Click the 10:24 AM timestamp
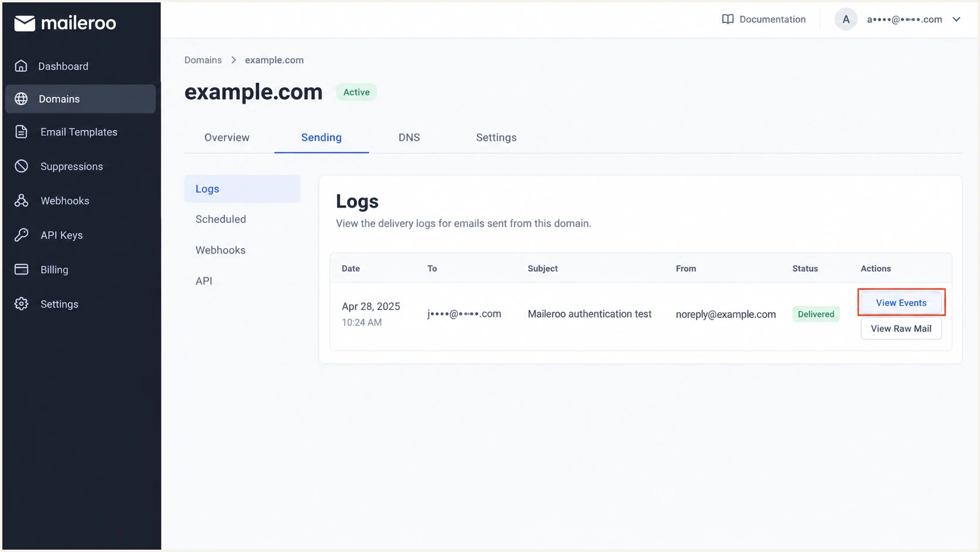 click(x=362, y=322)
